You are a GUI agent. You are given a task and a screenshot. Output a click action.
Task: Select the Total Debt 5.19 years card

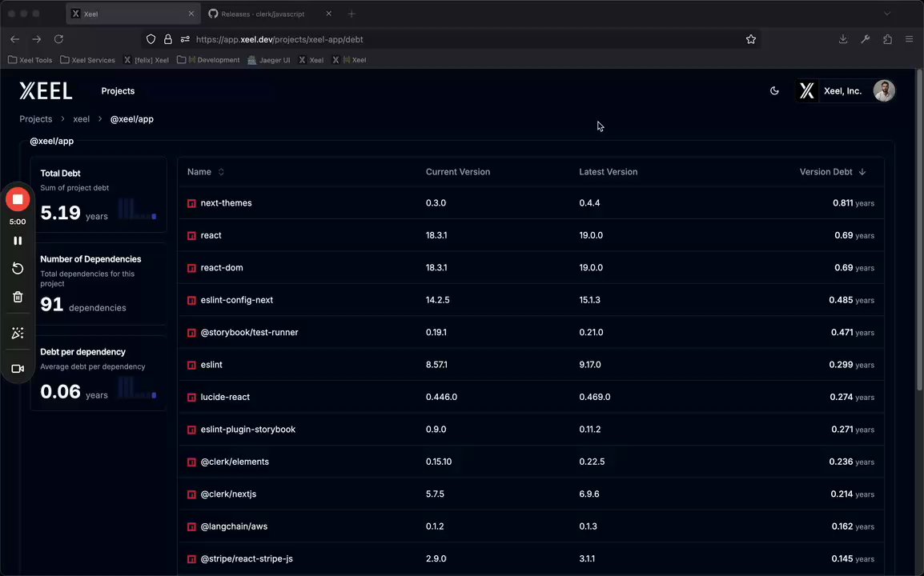(x=98, y=195)
